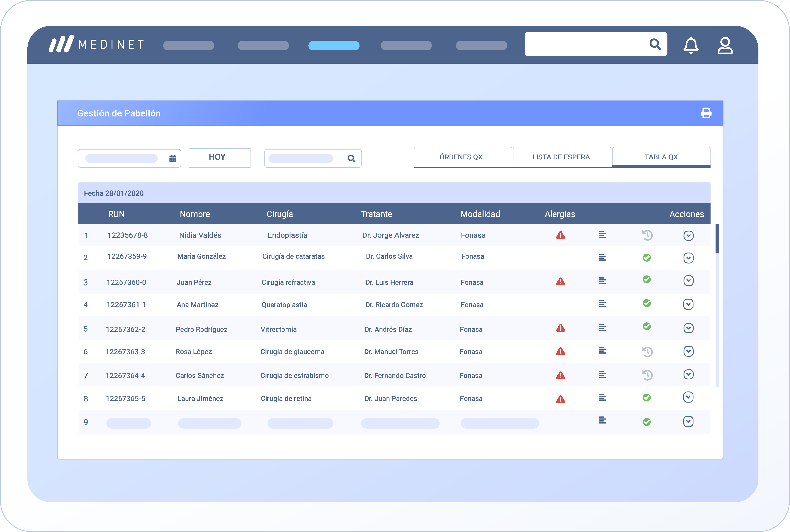Open the calendar date picker icon
This screenshot has height=532, width=790.
click(x=173, y=158)
